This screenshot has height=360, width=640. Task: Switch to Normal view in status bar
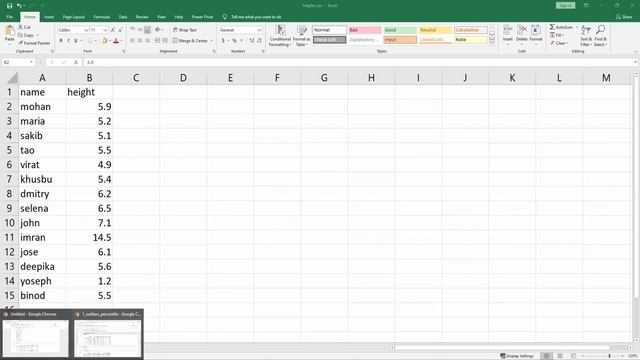546,356
